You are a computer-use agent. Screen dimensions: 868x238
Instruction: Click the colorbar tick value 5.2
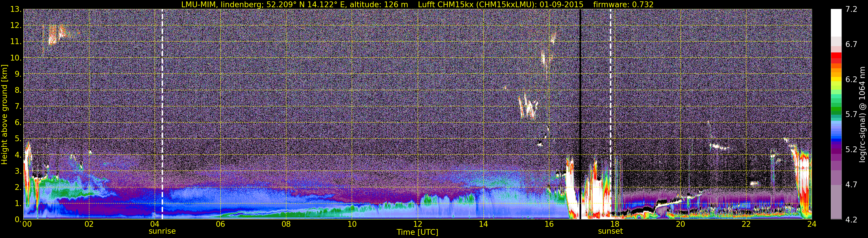(x=851, y=149)
